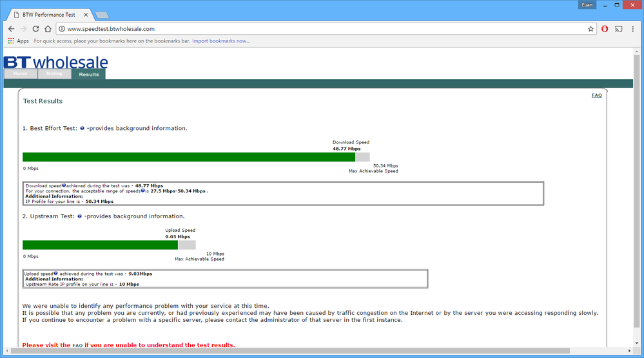Image resolution: width=644 pixels, height=358 pixels.
Task: Switch to the Testing tab
Action: click(54, 74)
